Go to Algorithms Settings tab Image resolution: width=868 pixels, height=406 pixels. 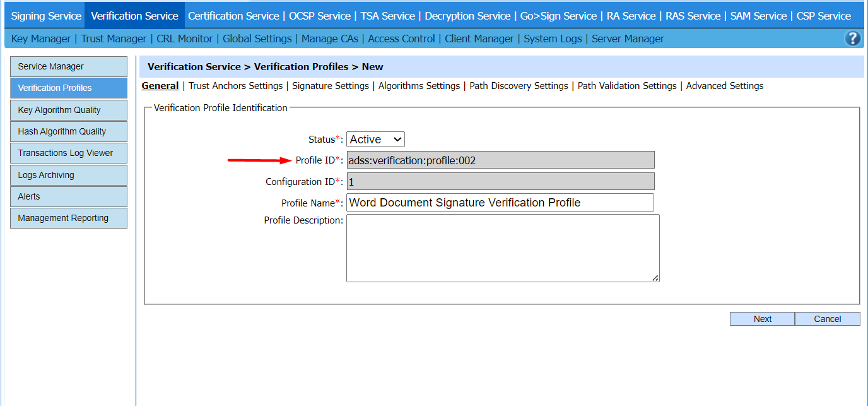[x=419, y=86]
